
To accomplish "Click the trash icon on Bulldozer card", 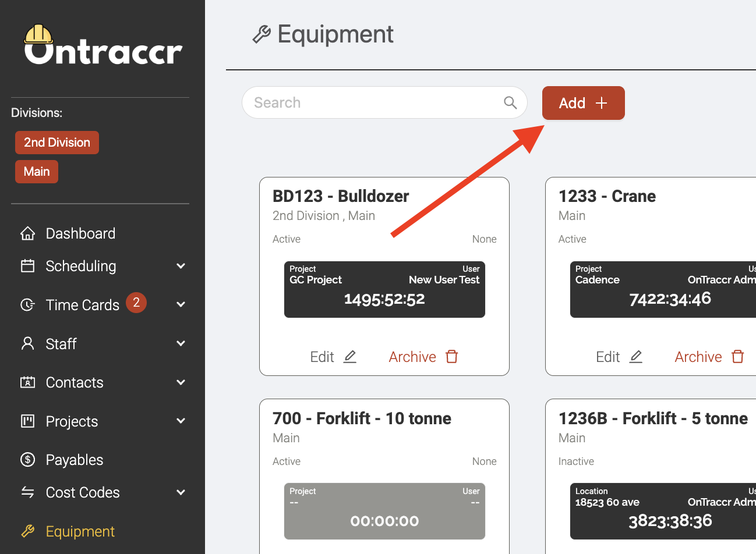I will 452,357.
